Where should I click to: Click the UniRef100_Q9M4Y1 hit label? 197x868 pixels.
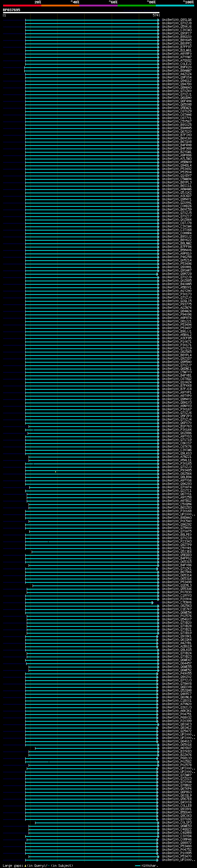point(177,200)
